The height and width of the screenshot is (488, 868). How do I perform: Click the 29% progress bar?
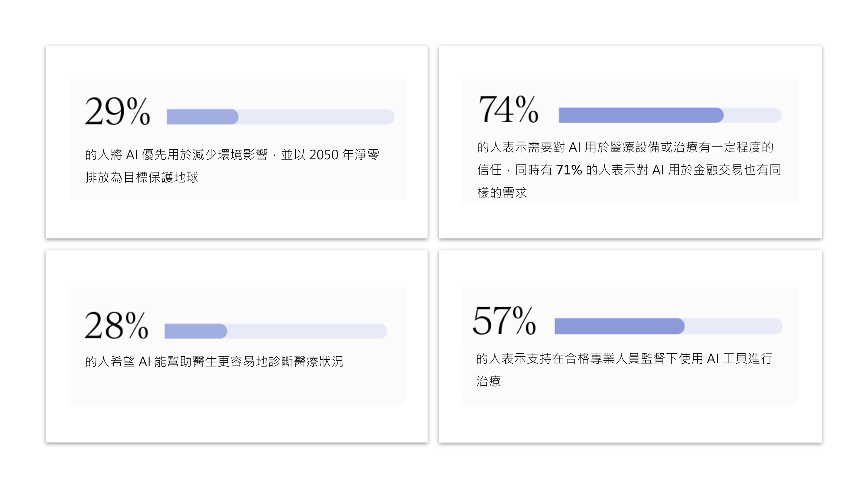coord(280,117)
